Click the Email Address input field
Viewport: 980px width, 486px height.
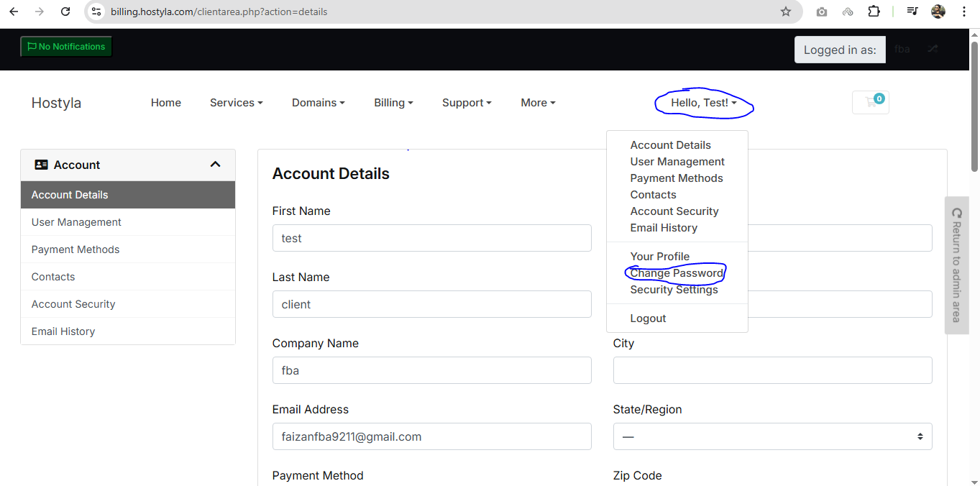point(431,436)
